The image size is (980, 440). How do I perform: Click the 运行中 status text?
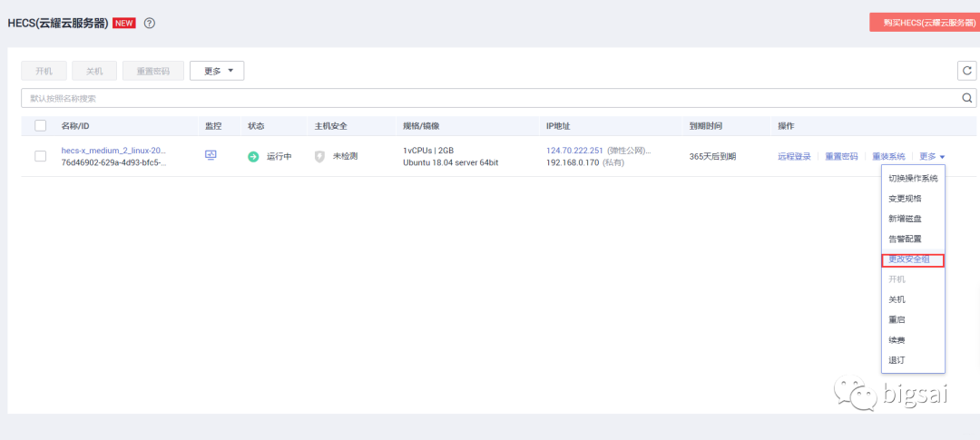pyautogui.click(x=279, y=156)
